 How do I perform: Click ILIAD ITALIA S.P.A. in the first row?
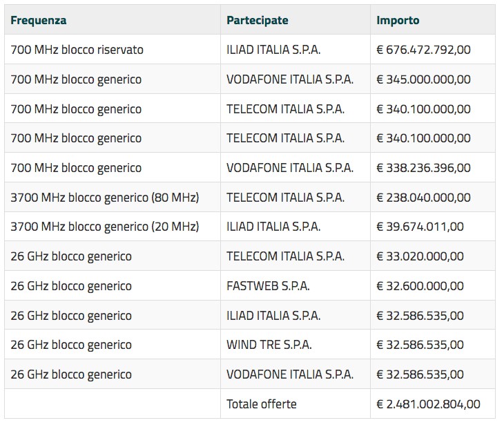point(273,50)
